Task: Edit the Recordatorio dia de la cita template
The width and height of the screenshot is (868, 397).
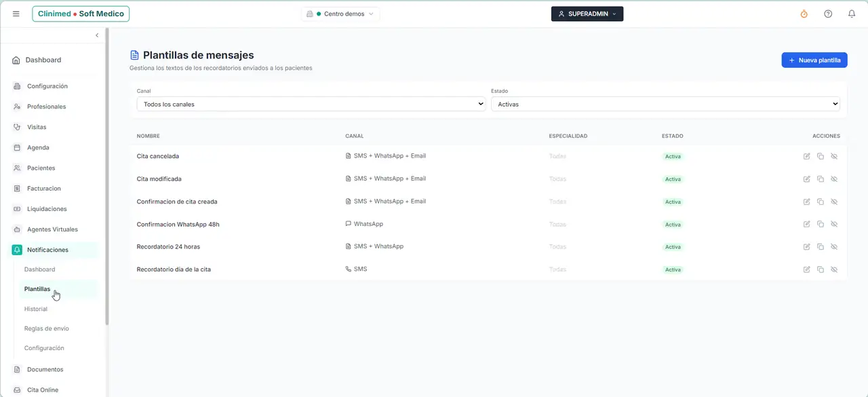Action: tap(806, 269)
